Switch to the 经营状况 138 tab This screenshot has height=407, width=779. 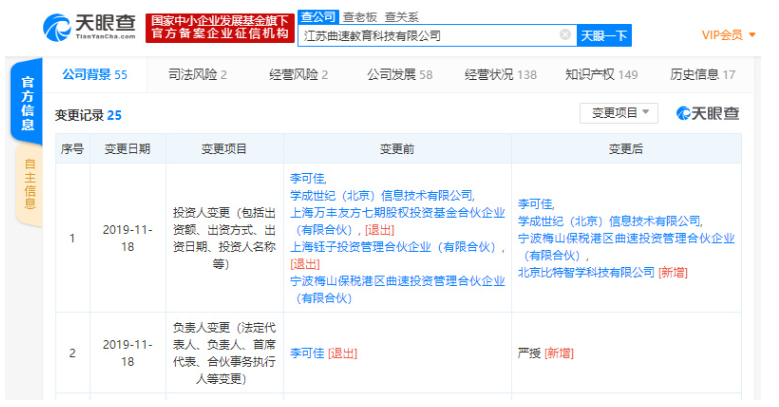500,75
